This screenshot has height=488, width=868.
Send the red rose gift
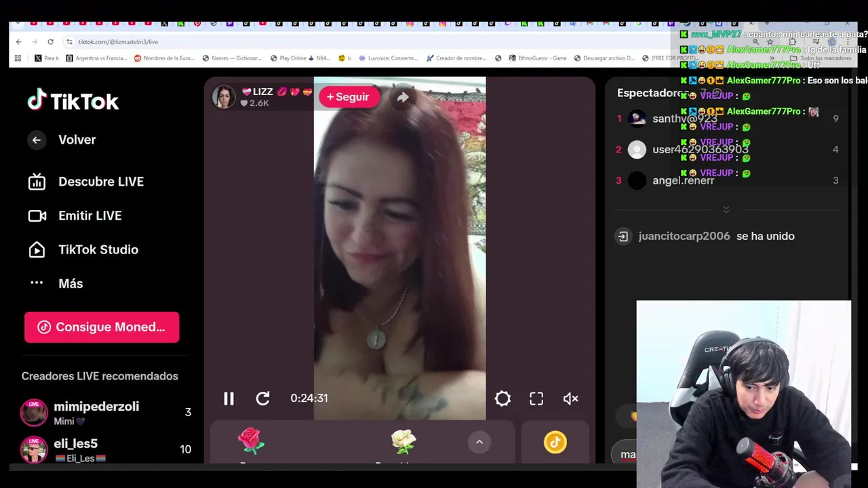click(x=251, y=441)
